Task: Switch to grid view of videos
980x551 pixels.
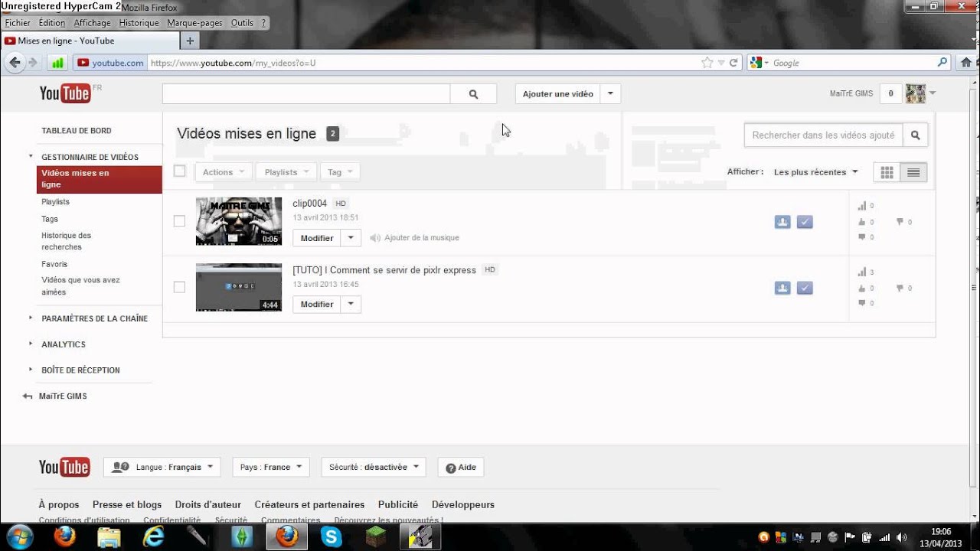Action: coord(887,173)
